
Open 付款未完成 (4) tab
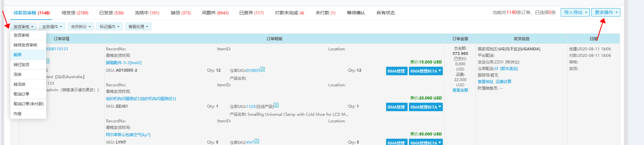(290, 13)
